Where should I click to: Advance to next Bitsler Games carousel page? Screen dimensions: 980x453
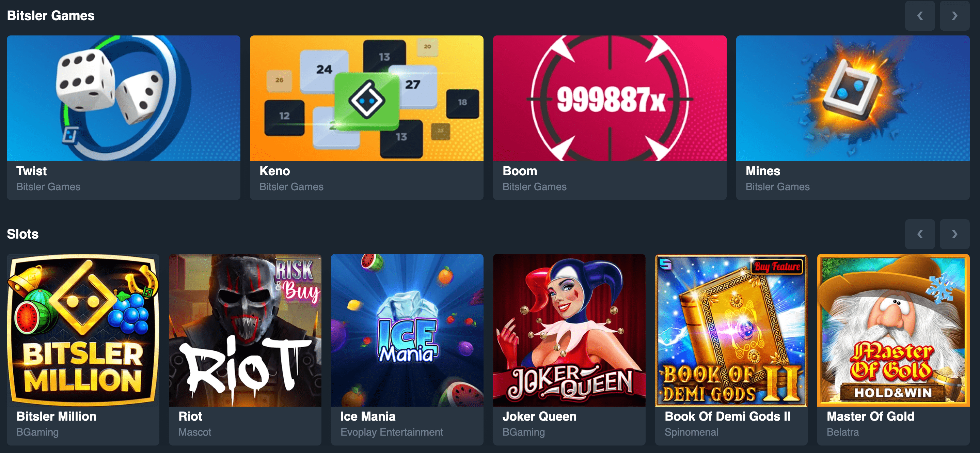954,16
